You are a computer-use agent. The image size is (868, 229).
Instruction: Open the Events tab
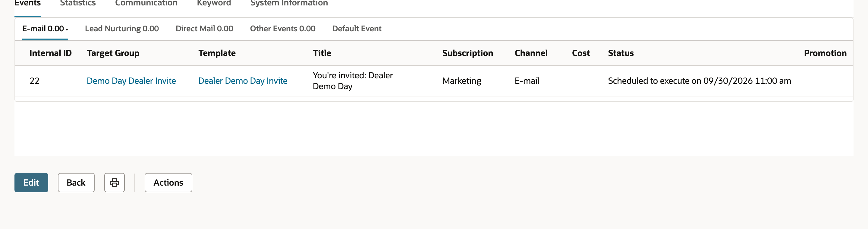point(28,3)
